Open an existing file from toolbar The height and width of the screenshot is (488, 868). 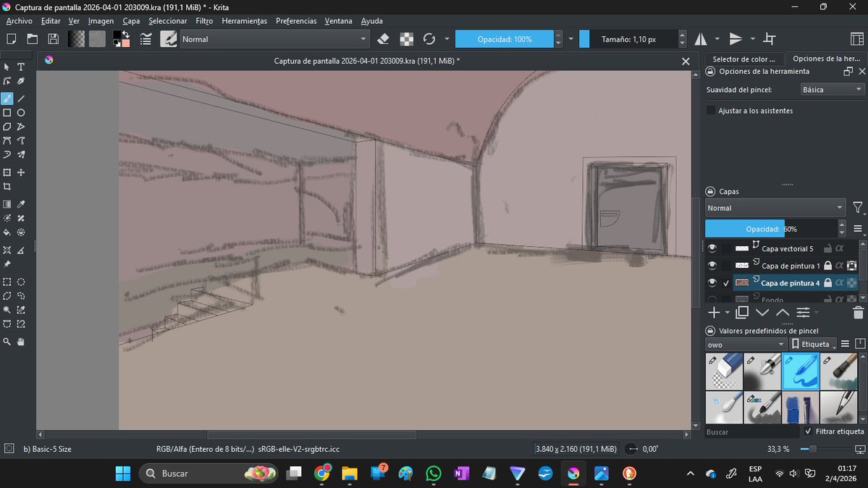tap(32, 39)
